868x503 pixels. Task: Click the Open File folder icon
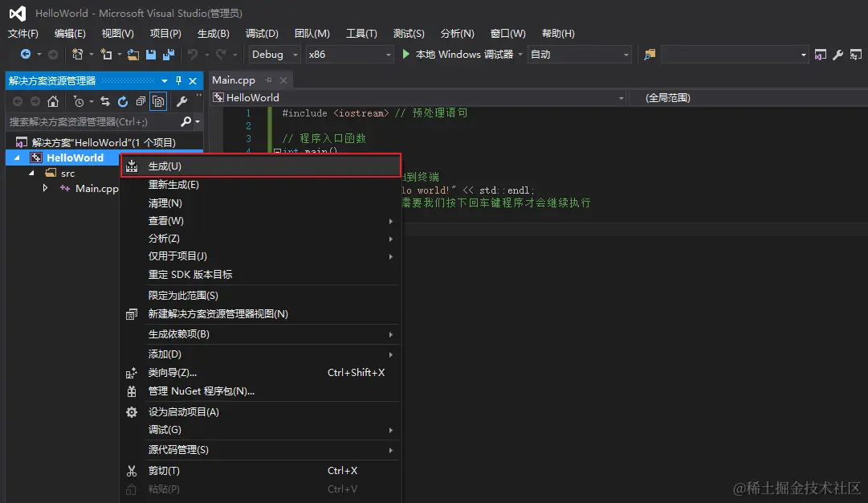[132, 55]
